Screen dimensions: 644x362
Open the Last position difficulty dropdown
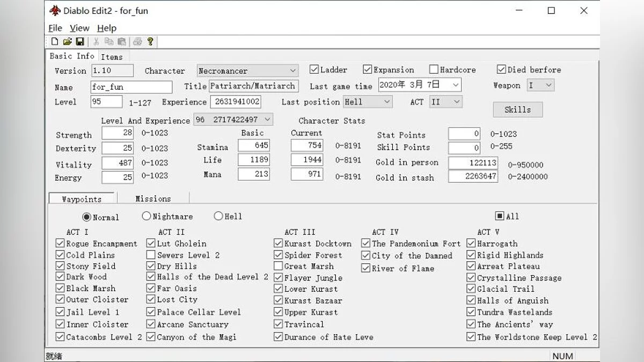pos(386,101)
